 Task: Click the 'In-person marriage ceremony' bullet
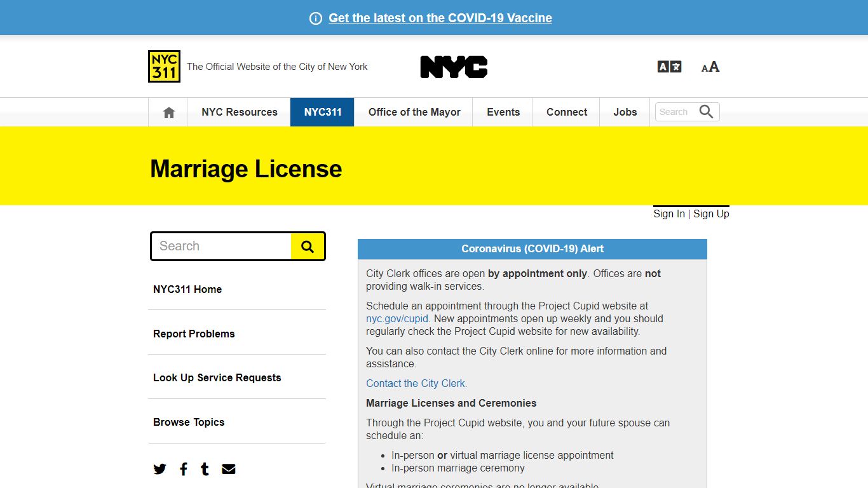coord(458,468)
